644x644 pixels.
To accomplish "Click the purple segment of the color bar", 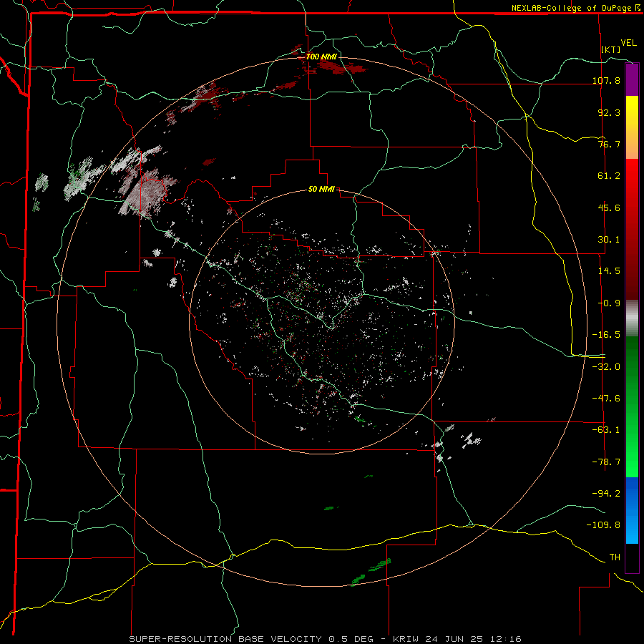I will 632,80.
